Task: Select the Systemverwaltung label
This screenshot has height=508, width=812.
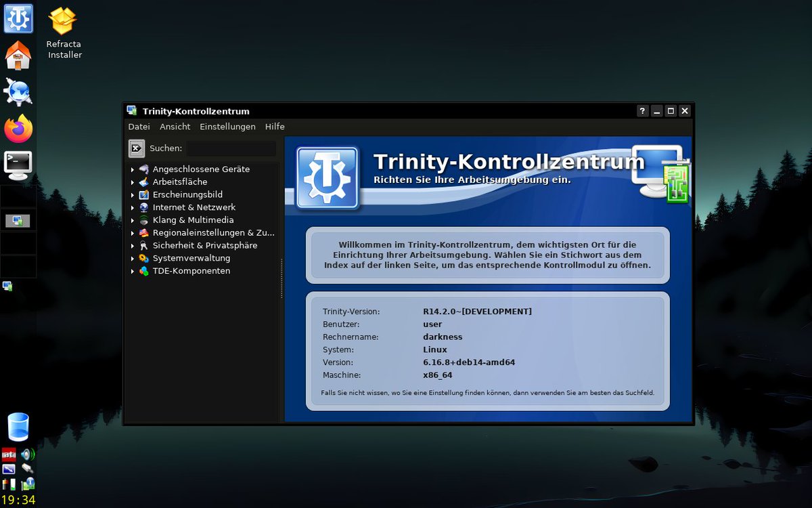Action: 191,258
